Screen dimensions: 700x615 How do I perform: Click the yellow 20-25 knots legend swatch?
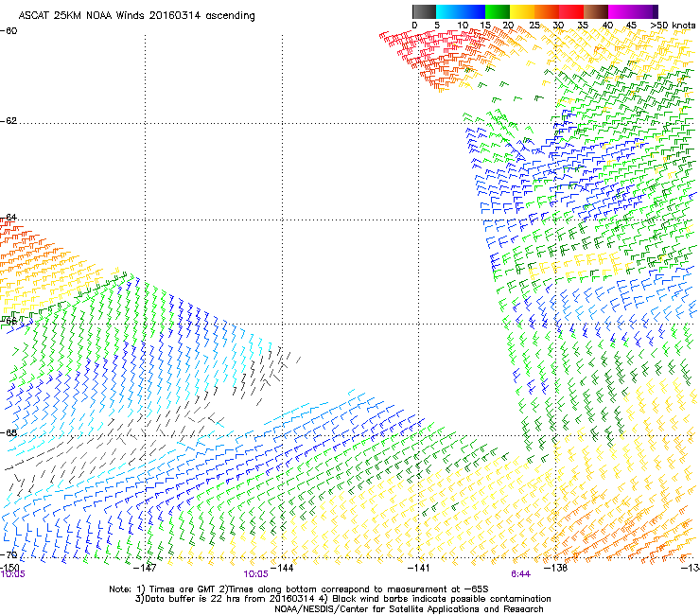522,11
